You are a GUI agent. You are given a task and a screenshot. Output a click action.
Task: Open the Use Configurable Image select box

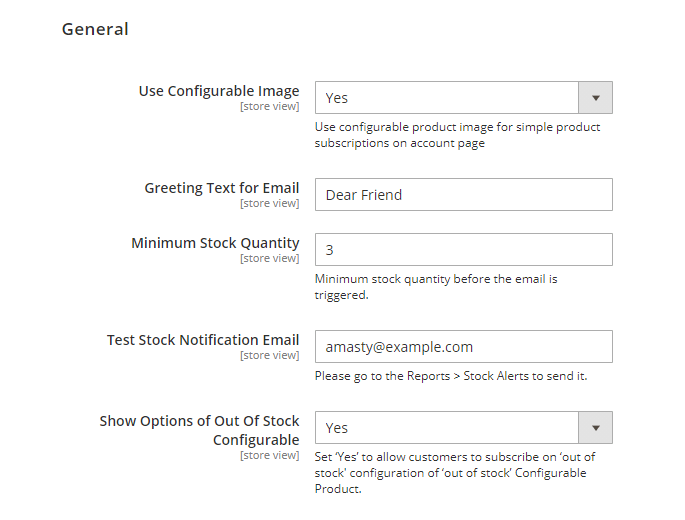click(447, 98)
